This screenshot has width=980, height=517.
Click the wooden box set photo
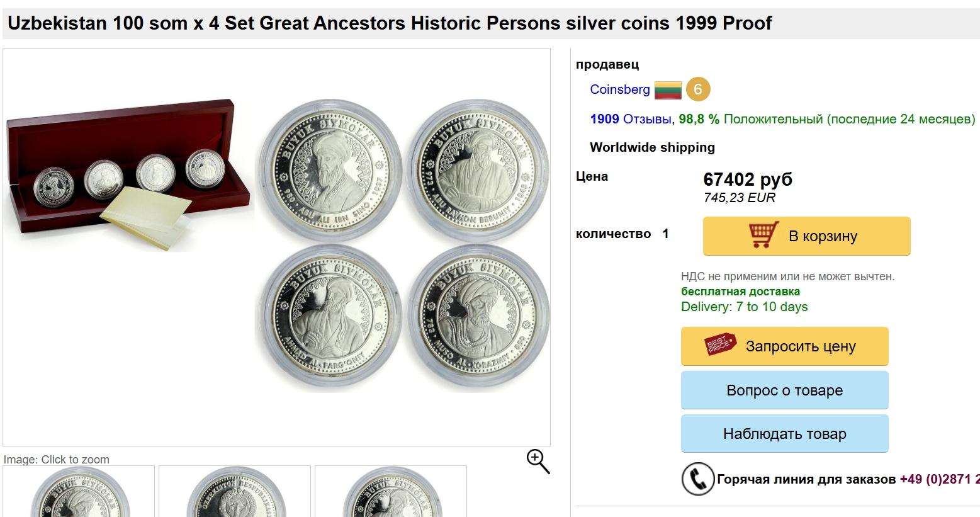click(x=129, y=175)
